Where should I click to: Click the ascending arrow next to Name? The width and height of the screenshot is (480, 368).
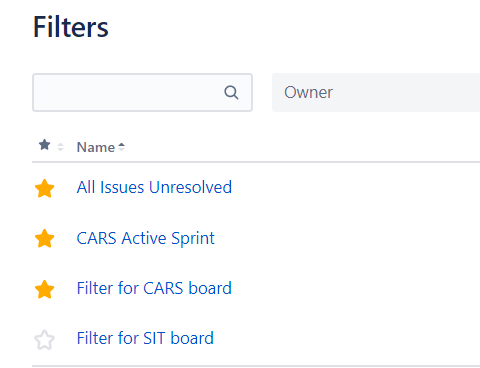click(121, 147)
